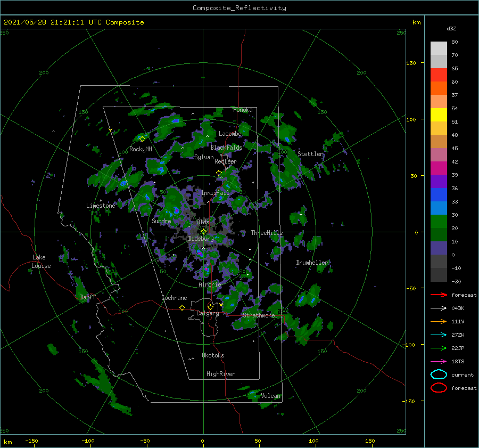Click the Lake Louise label
The image size is (479, 448).
click(x=41, y=262)
